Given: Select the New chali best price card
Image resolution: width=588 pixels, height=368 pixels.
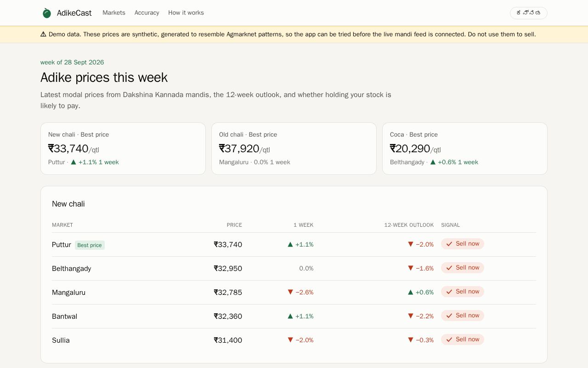Looking at the screenshot, I should [x=123, y=149].
